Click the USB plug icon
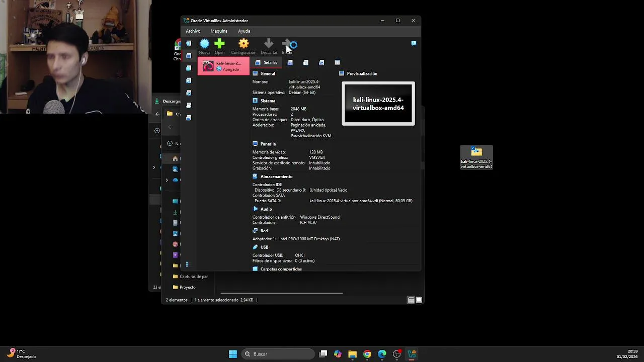 coord(255,247)
